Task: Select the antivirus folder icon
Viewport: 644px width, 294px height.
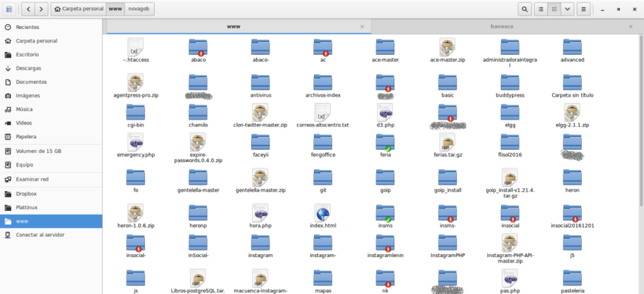Action: coord(260,83)
